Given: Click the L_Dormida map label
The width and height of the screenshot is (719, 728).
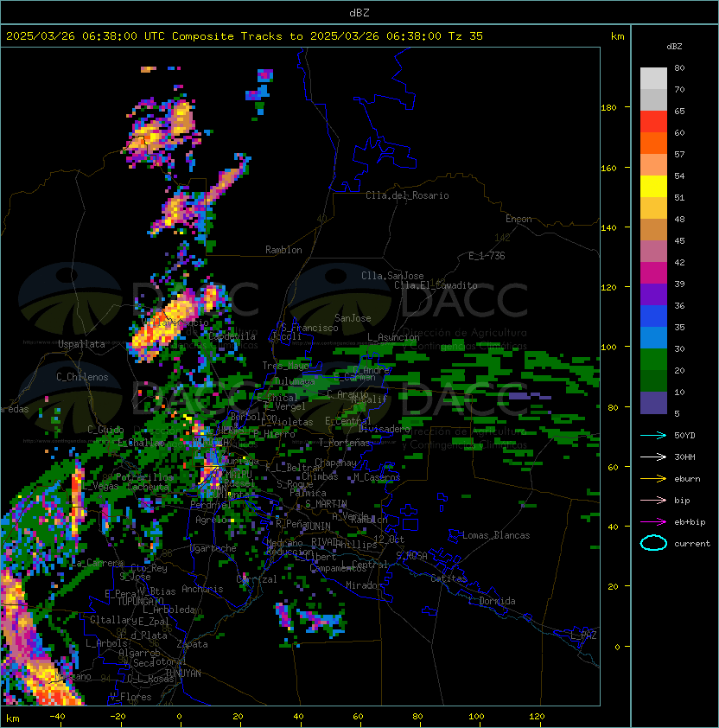Looking at the screenshot, I should point(492,601).
